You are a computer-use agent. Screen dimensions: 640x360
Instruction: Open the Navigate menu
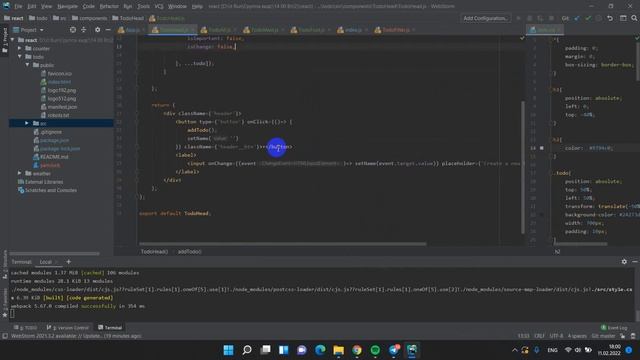point(67,7)
